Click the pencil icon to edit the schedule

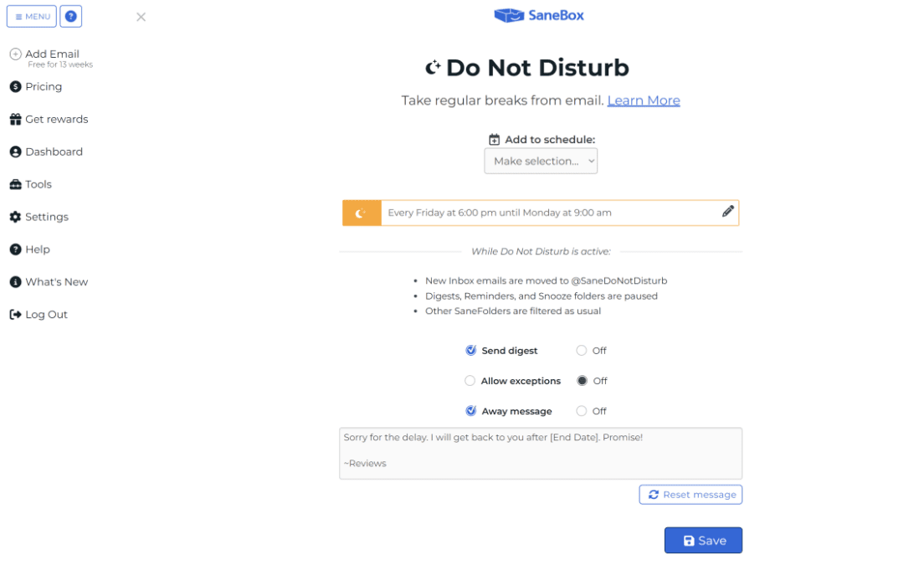coord(727,211)
